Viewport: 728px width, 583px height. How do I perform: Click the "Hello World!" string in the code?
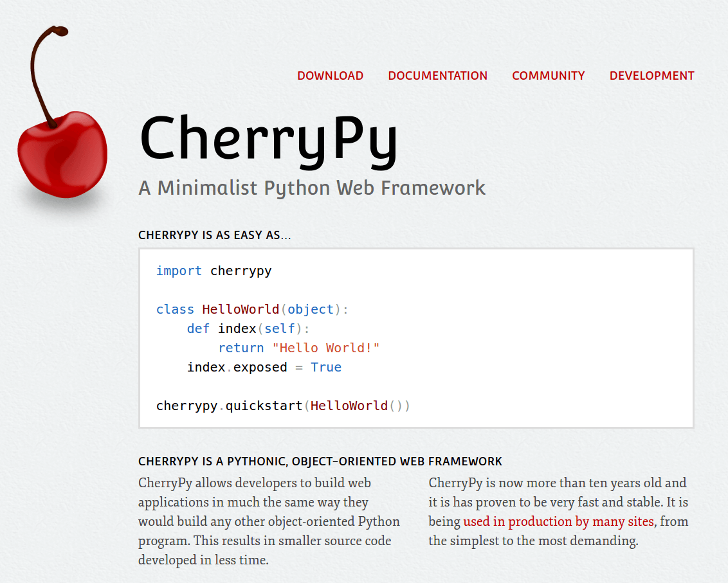click(325, 348)
